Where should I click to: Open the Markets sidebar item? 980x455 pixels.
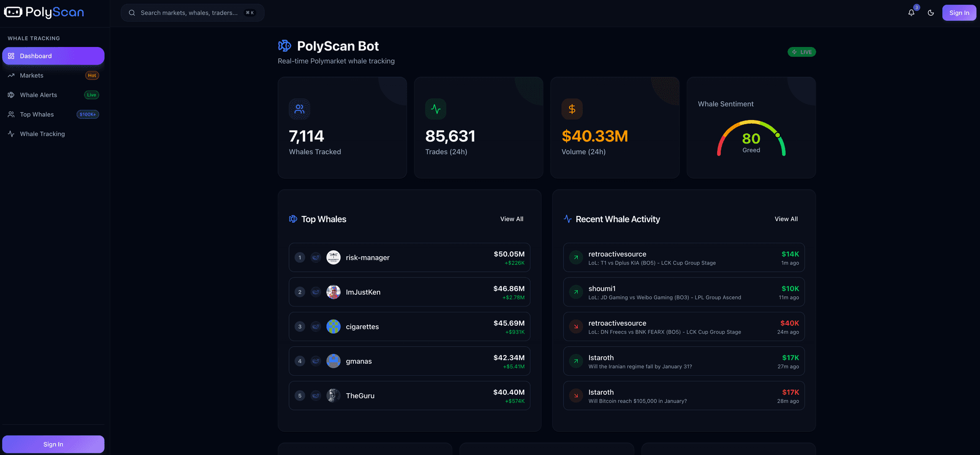tap(32, 76)
